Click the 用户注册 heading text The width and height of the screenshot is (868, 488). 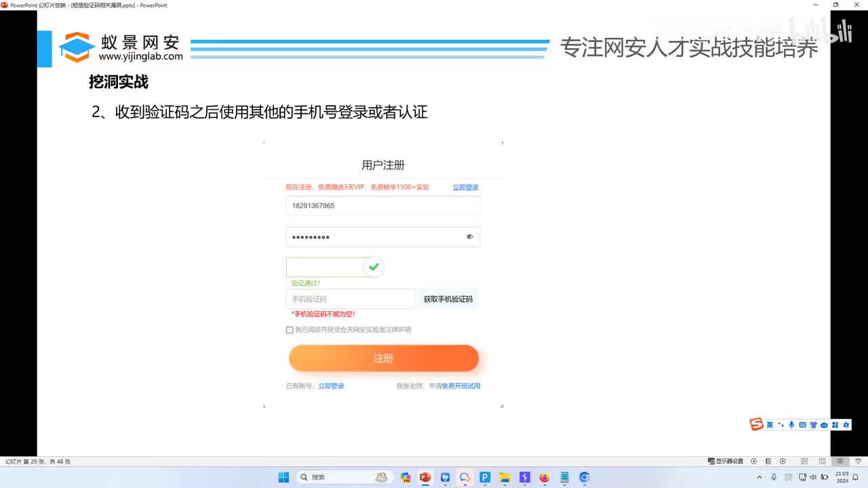[383, 165]
